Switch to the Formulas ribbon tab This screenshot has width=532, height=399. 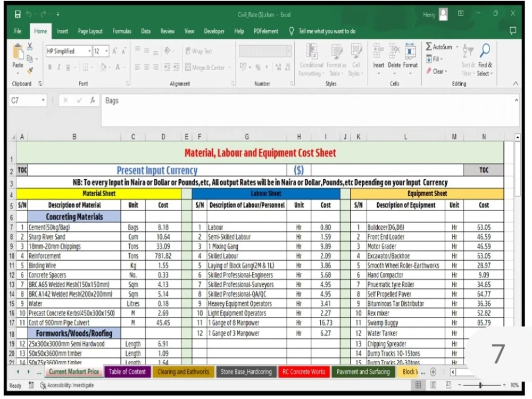(122, 31)
